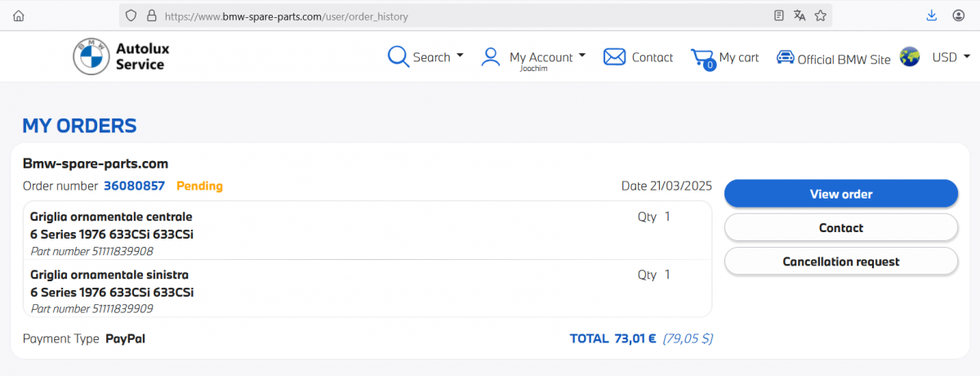This screenshot has height=376, width=980.
Task: Open the browser downloads icon
Action: click(x=932, y=16)
